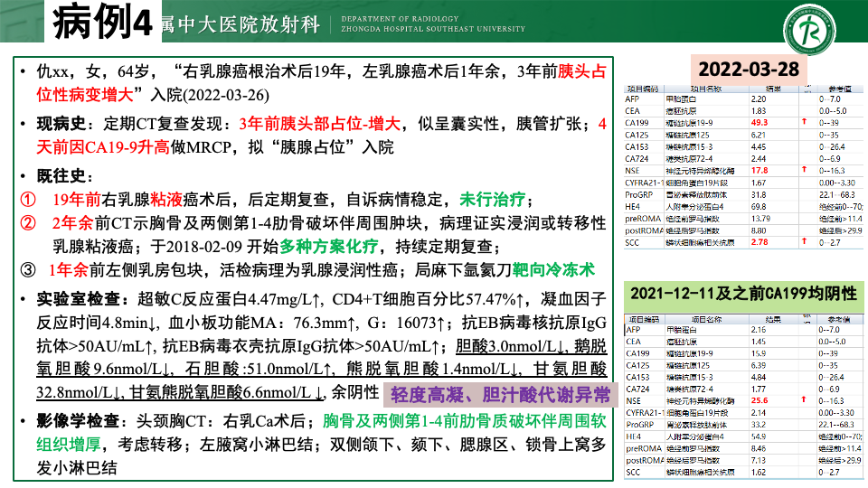This screenshot has width=868, height=488.
Task: Click the ProGRP value 33.2 in lower table
Action: click(x=759, y=425)
